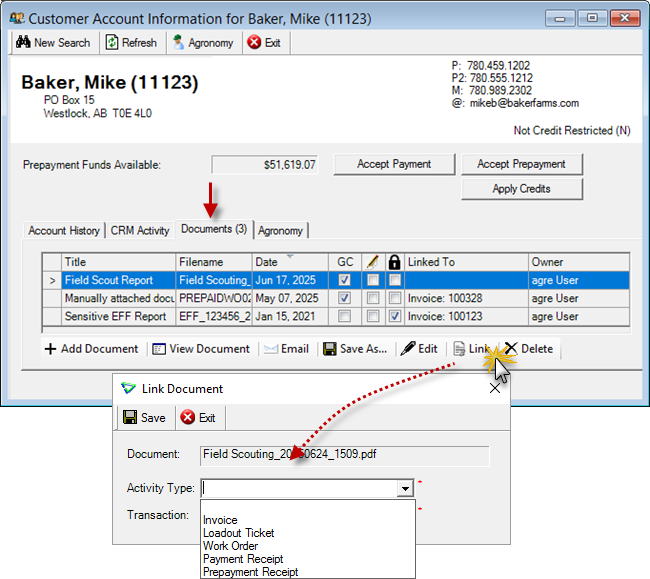
Task: Select the Sensitive EFF Report row
Action: (336, 316)
